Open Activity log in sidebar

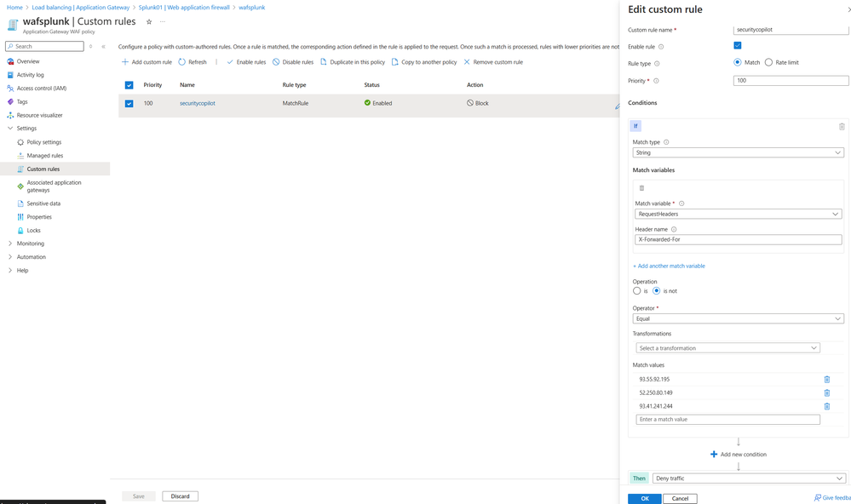click(x=30, y=75)
